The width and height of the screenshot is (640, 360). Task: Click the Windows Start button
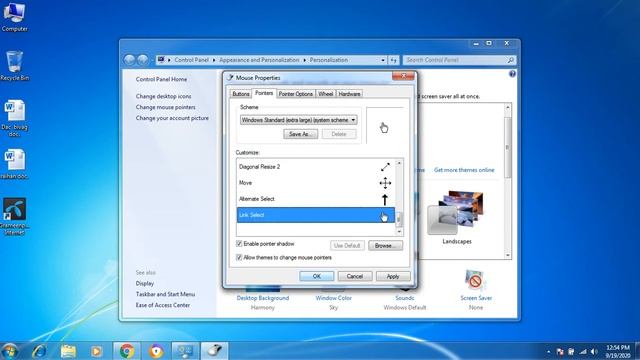coord(10,351)
